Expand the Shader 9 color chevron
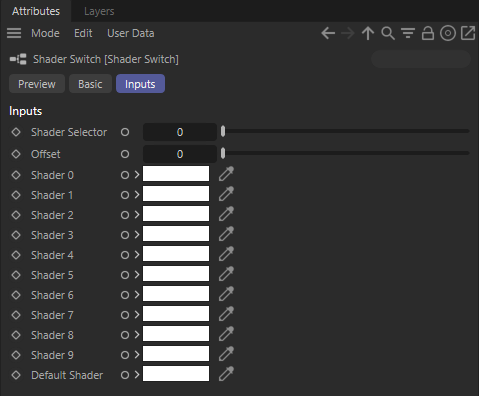479x396 pixels. (137, 355)
